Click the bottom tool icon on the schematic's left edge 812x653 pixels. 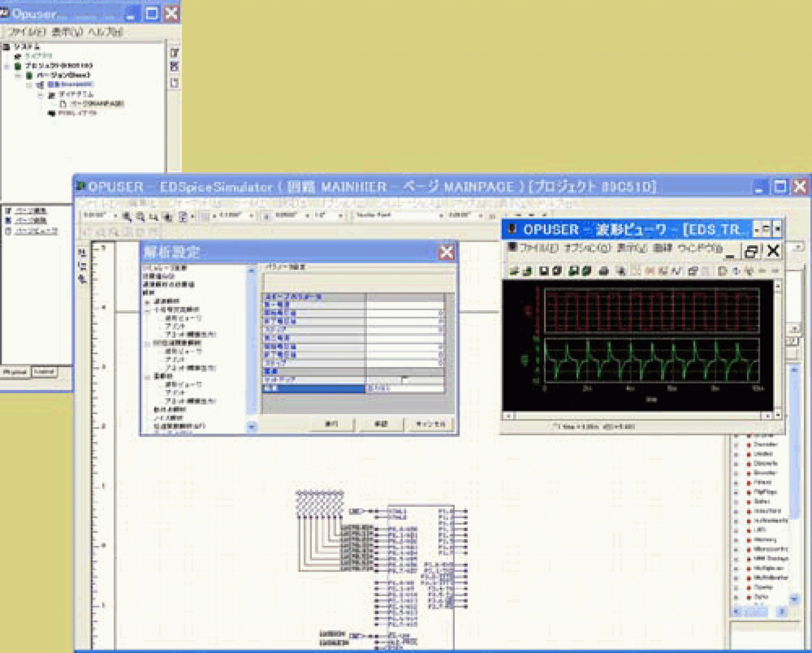coord(83,279)
